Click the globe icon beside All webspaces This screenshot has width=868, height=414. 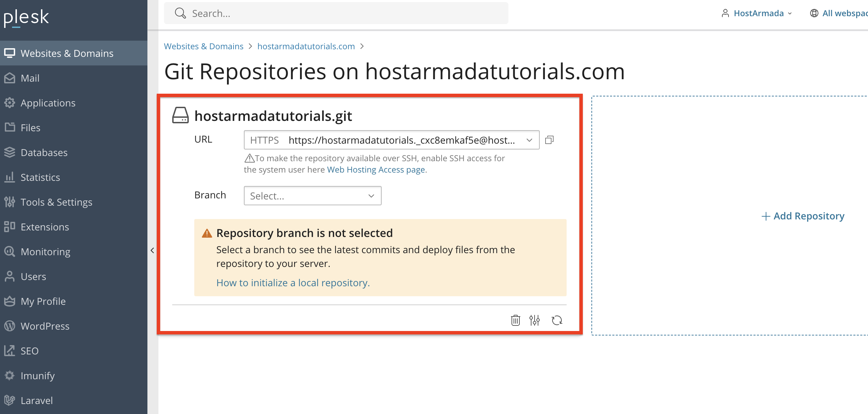coord(814,13)
